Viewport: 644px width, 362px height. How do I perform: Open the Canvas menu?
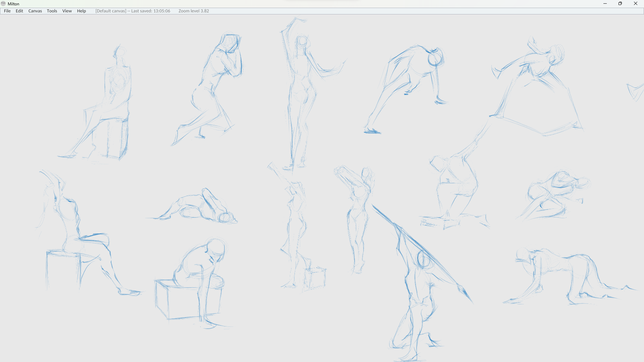(x=35, y=11)
